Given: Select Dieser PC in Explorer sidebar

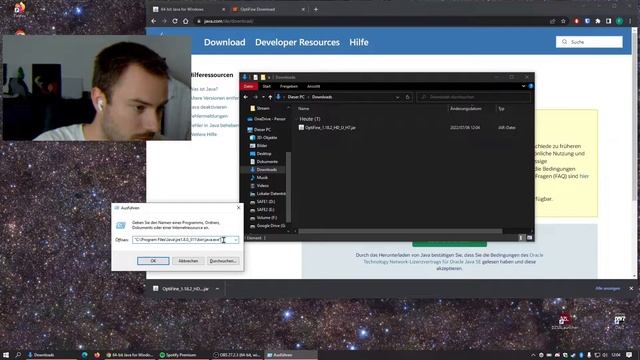Looking at the screenshot, I should click(262, 129).
